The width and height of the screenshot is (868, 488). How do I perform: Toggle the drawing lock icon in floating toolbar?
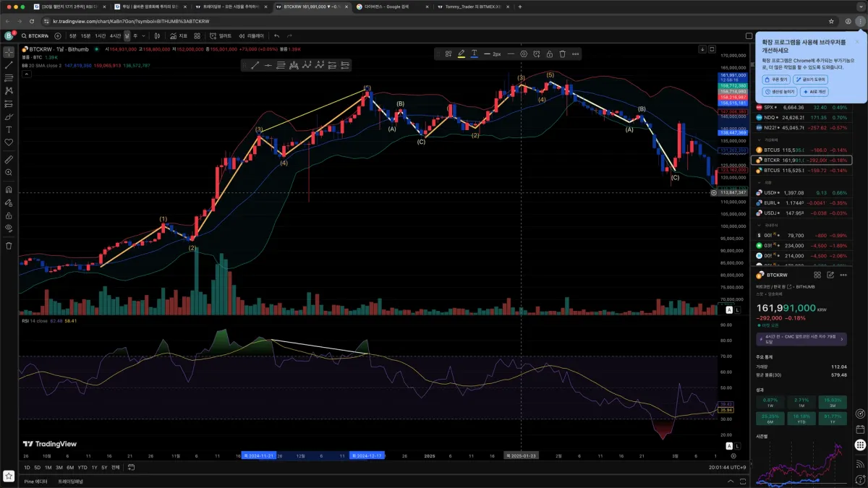click(x=550, y=53)
